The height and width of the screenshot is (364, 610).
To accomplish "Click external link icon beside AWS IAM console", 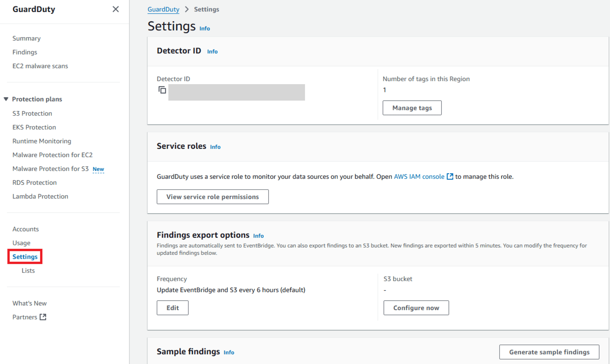I will (x=450, y=177).
